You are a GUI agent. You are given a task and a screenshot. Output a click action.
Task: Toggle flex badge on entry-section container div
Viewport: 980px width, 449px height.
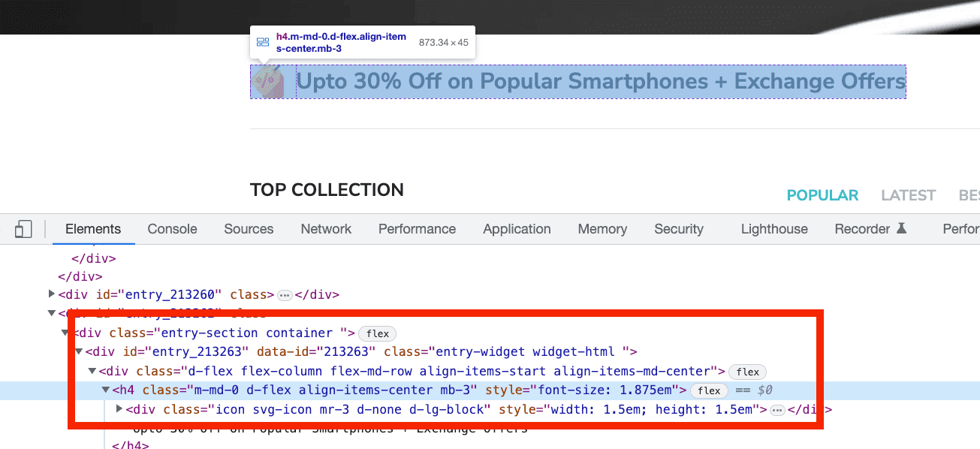377,333
